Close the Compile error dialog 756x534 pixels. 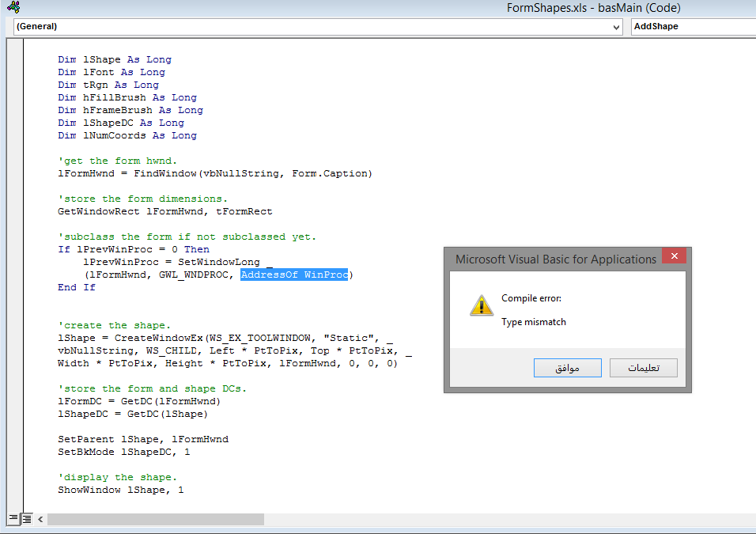pos(674,256)
